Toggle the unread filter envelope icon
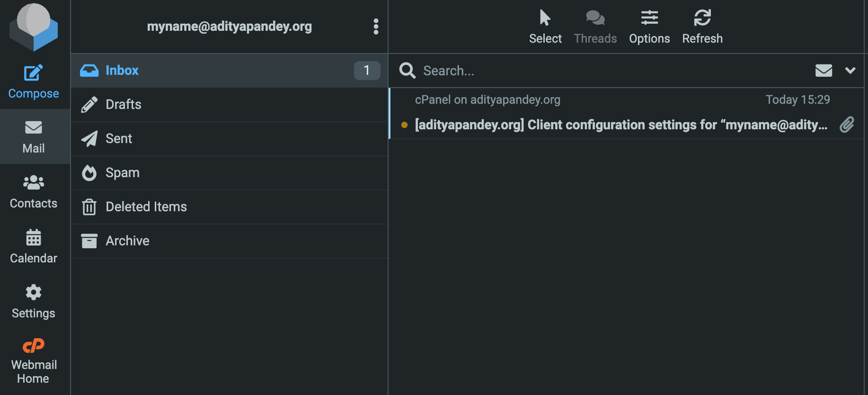This screenshot has height=395, width=868. (x=824, y=71)
